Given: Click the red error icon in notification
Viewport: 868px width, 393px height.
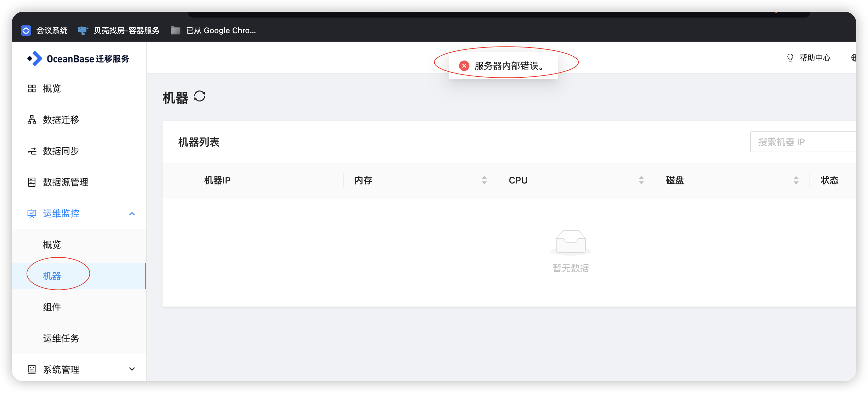Looking at the screenshot, I should 464,65.
